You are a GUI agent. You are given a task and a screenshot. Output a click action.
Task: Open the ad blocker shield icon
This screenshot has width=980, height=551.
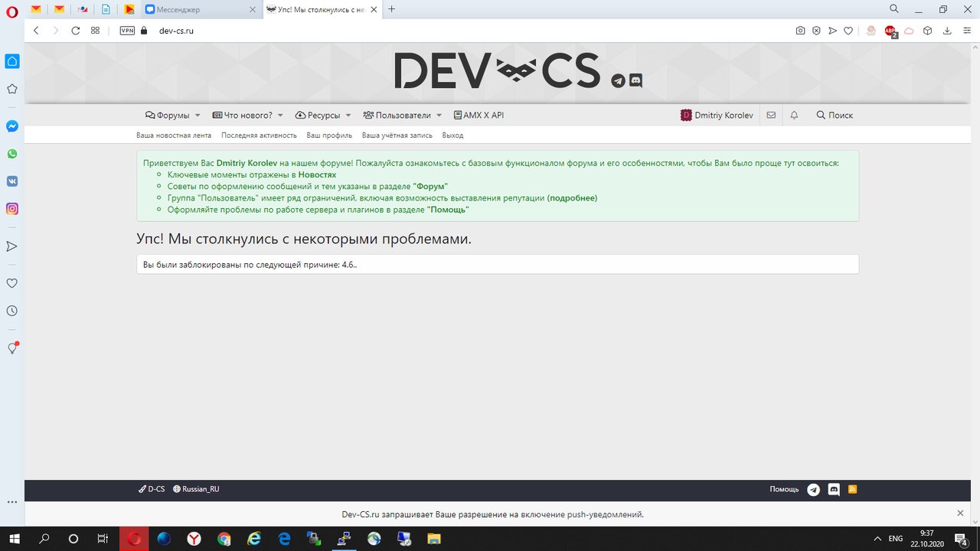click(x=816, y=31)
